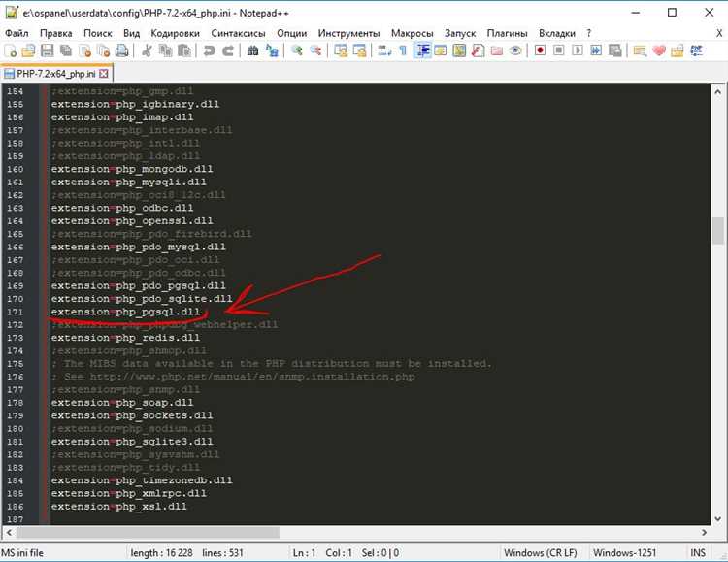
Task: Click the Windows-1251 encoding status field
Action: tap(624, 552)
